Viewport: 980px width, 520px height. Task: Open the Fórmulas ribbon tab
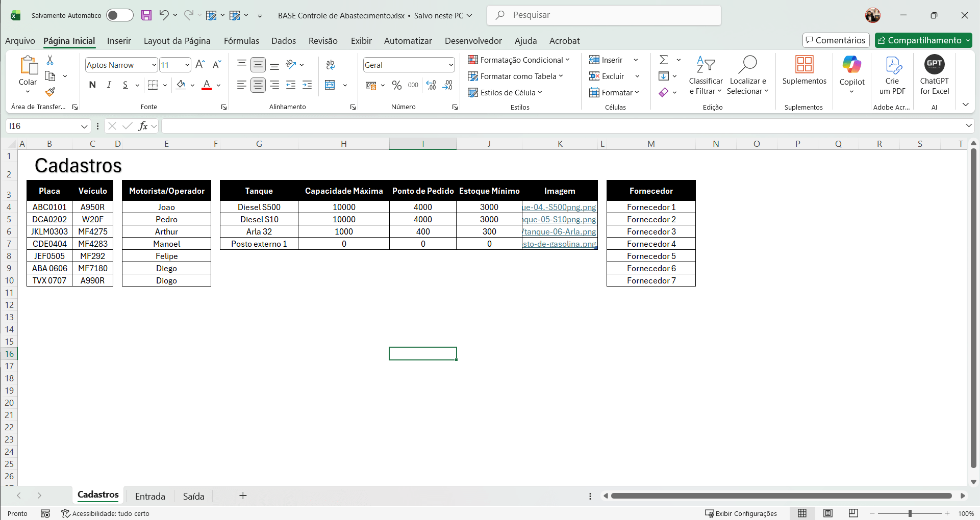[241, 41]
